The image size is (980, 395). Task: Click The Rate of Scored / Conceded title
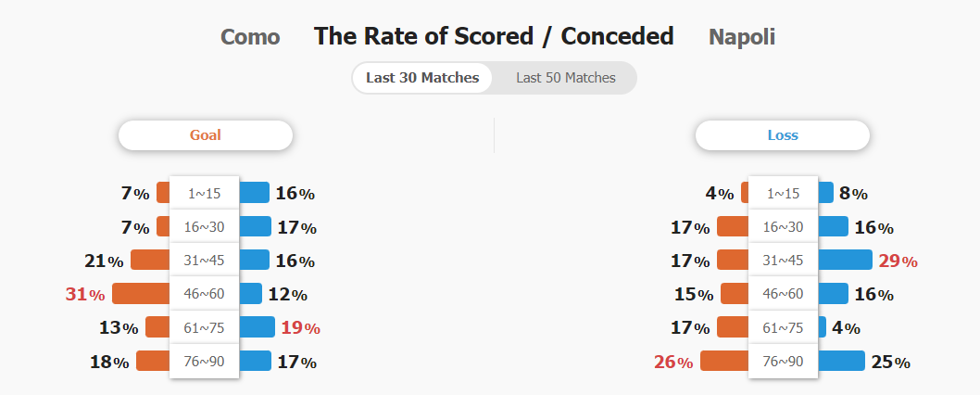494,36
